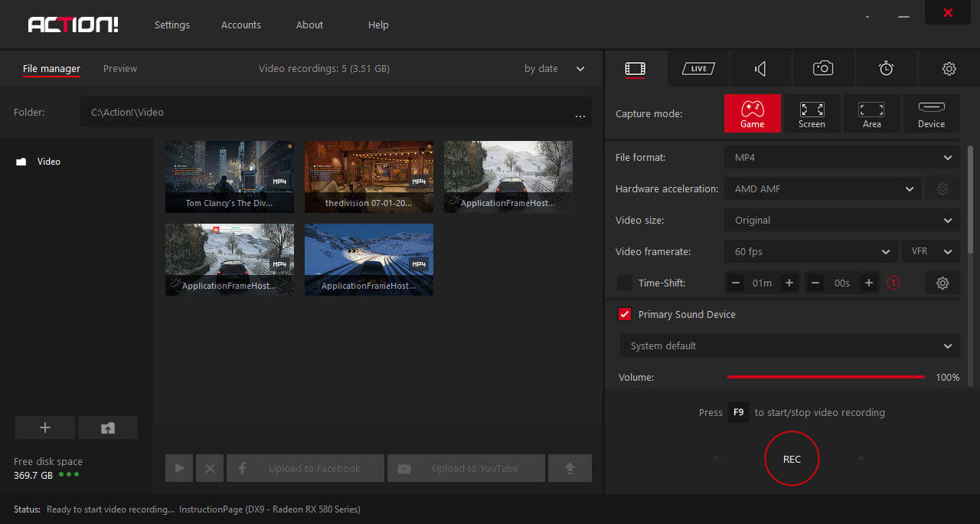Decrease Time-Shift seconds with minus

click(816, 283)
